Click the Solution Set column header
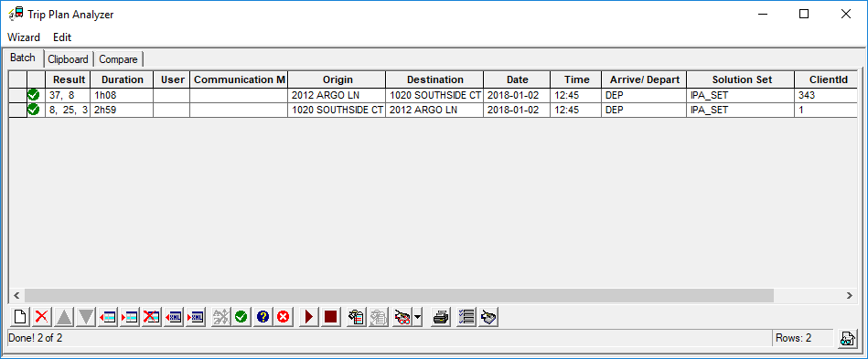The height and width of the screenshot is (359, 868). click(x=741, y=79)
